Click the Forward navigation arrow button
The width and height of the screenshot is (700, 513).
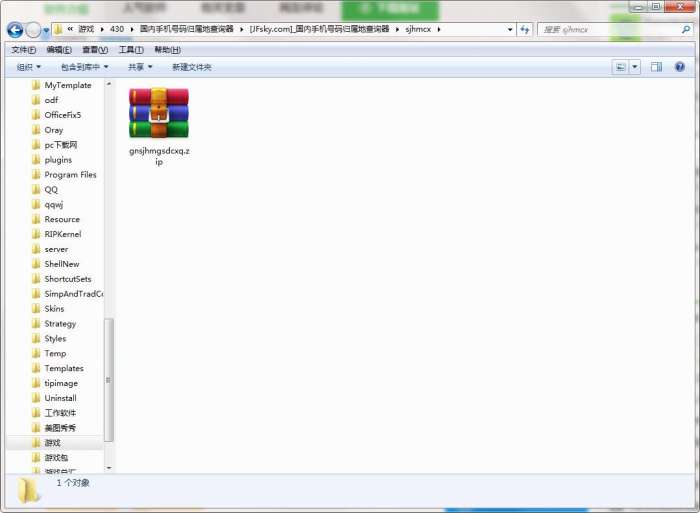(x=33, y=30)
